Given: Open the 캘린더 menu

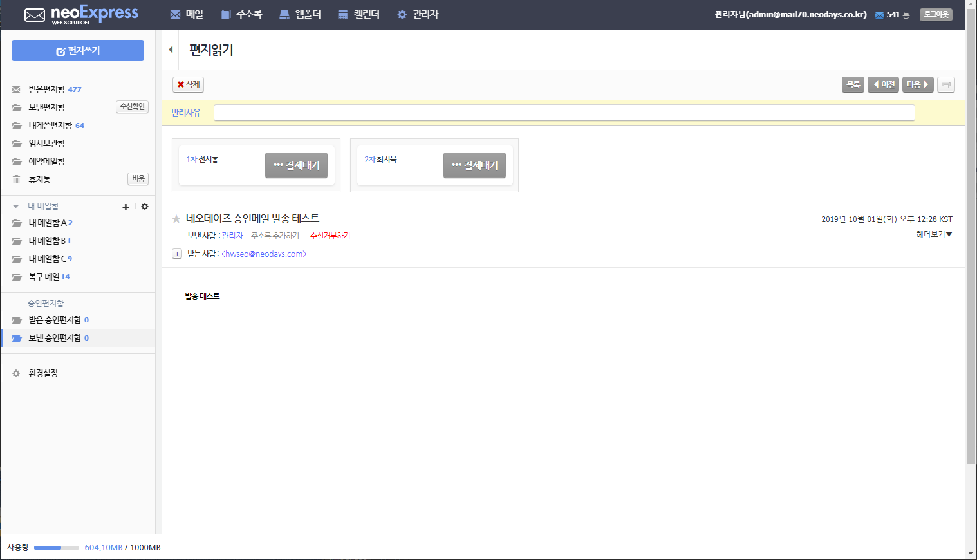Looking at the screenshot, I should pos(358,14).
